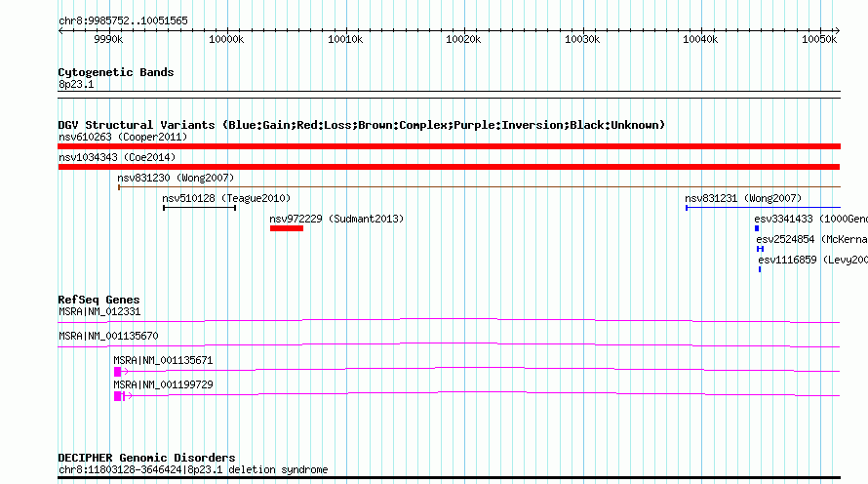Image resolution: width=868 pixels, height=484 pixels.
Task: Click MSRA|NM_012331 transcript label
Action: 99,312
